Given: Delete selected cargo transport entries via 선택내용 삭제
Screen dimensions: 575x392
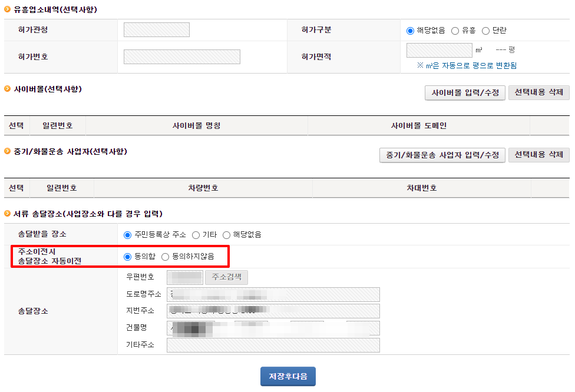Looking at the screenshot, I should click(538, 155).
